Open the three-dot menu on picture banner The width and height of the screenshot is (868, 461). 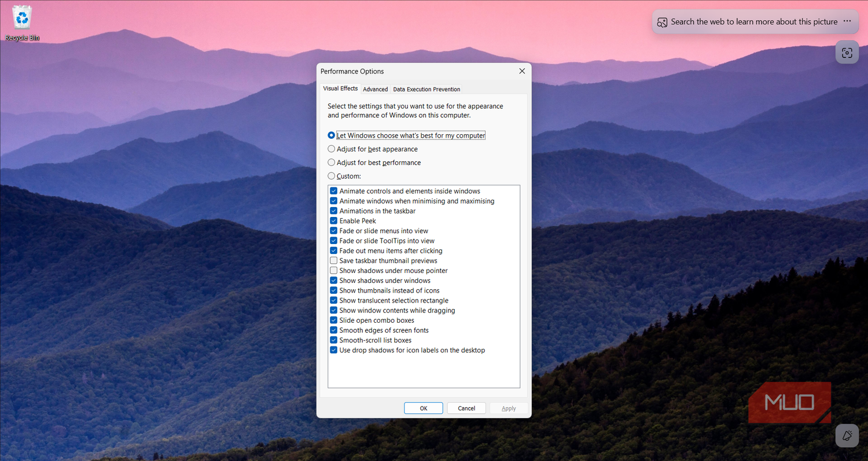point(847,21)
